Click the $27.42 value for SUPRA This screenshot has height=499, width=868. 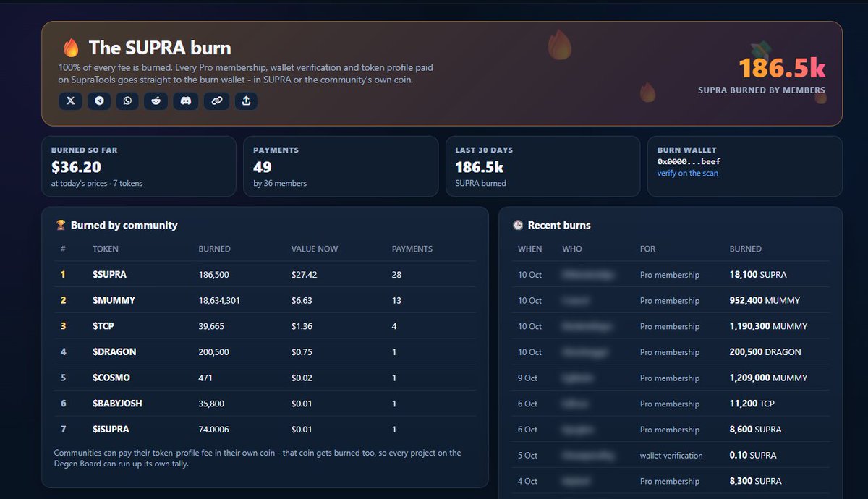tap(305, 275)
